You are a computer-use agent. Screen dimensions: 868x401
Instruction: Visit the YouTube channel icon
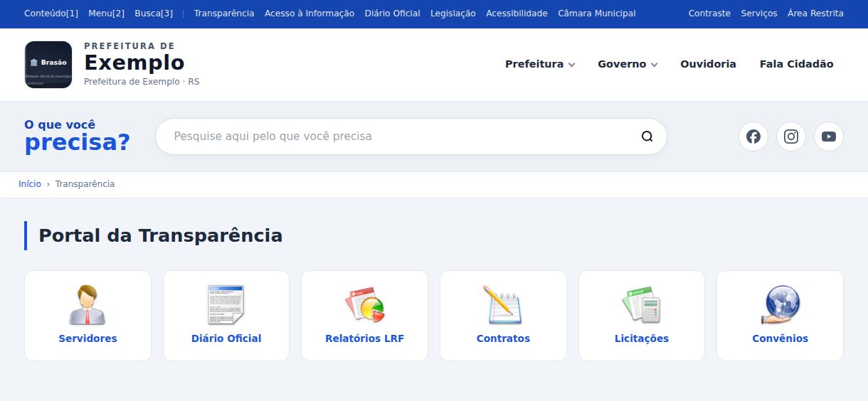(x=829, y=137)
